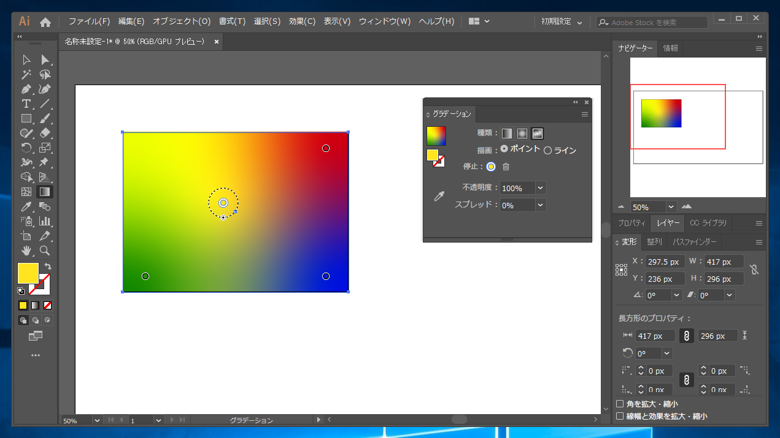Viewport: 780px width, 438px height.
Task: Open opacity 100% dropdown
Action: (x=540, y=188)
